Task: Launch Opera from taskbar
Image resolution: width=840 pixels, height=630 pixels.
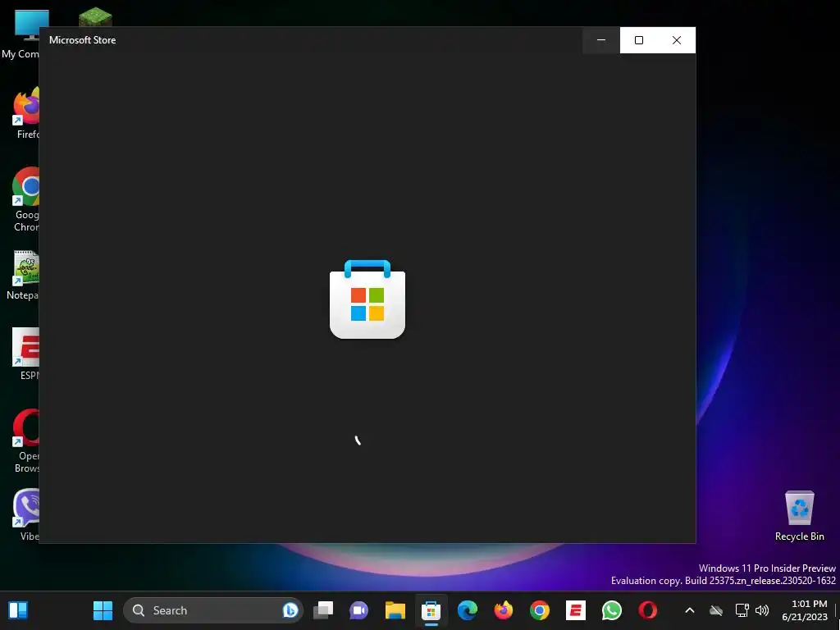Action: 648,610
